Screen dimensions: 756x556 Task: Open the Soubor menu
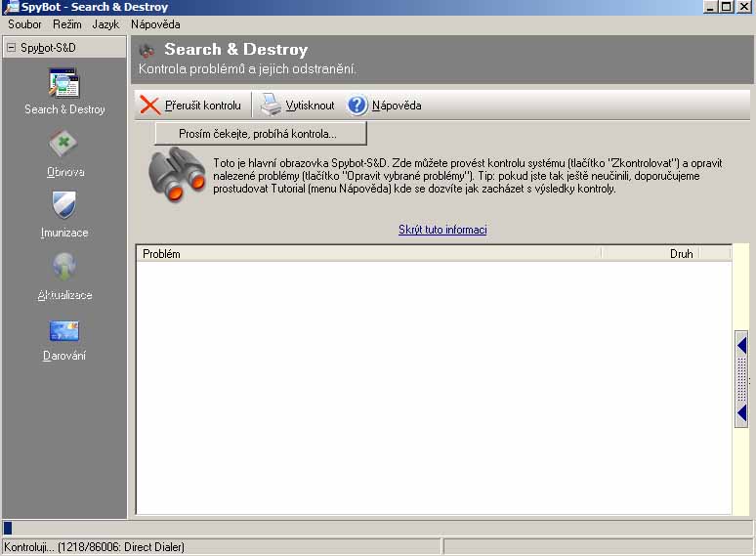[24, 24]
